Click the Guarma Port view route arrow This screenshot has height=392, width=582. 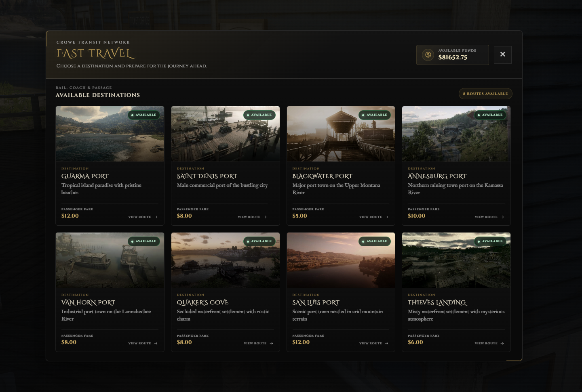pos(156,217)
